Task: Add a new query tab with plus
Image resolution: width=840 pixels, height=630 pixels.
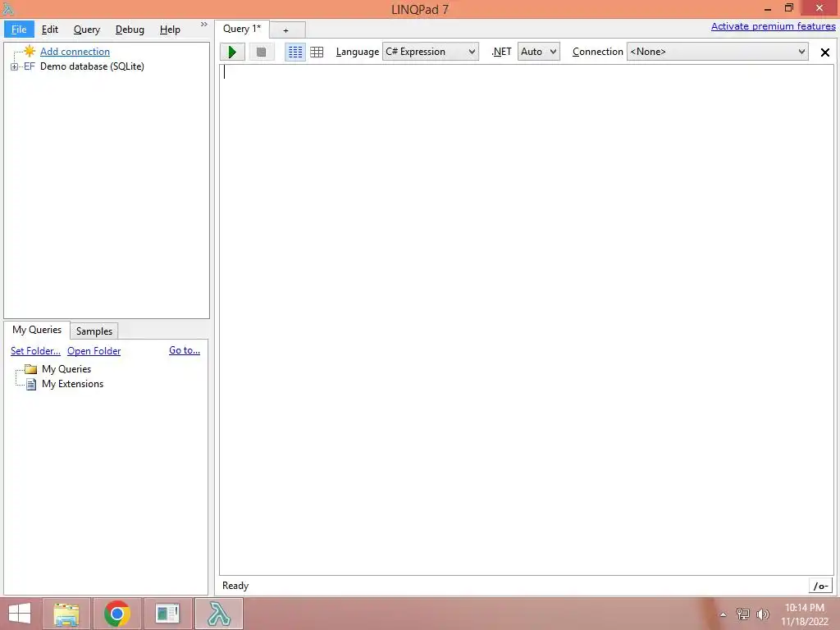Action: pos(286,30)
